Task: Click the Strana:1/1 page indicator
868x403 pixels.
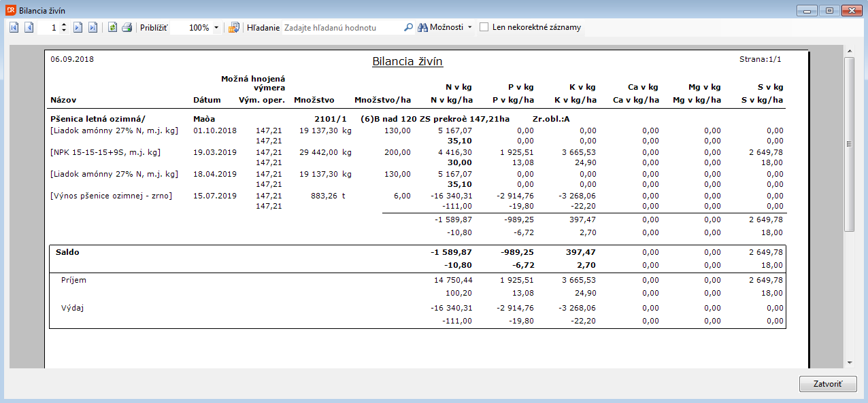Action: (x=761, y=59)
